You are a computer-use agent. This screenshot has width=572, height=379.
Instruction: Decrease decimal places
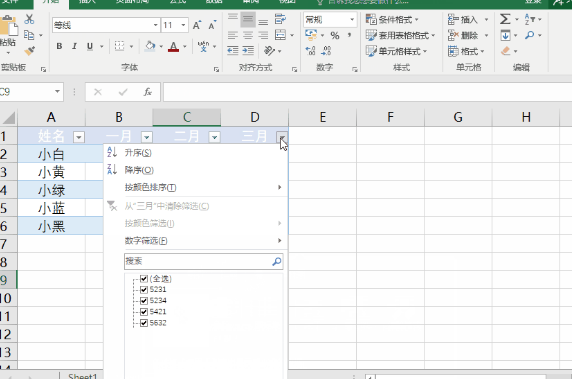[x=326, y=50]
